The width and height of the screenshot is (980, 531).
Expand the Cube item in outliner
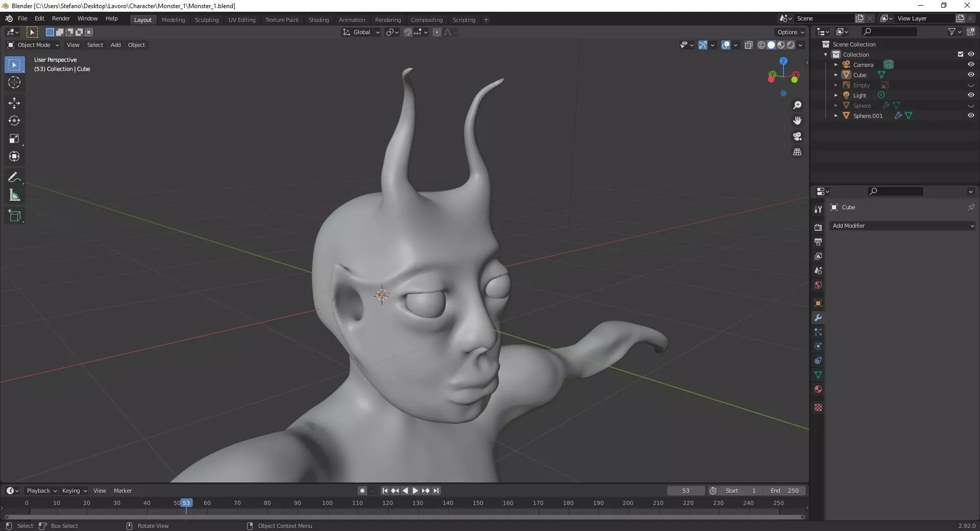click(x=836, y=75)
